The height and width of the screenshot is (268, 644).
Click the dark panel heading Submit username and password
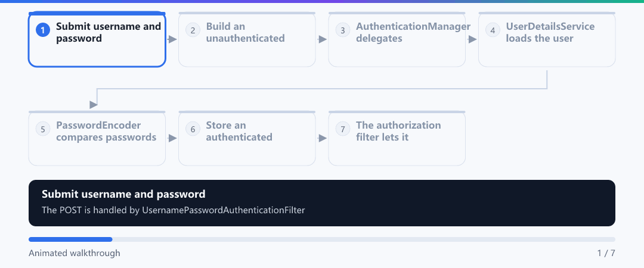click(x=123, y=194)
